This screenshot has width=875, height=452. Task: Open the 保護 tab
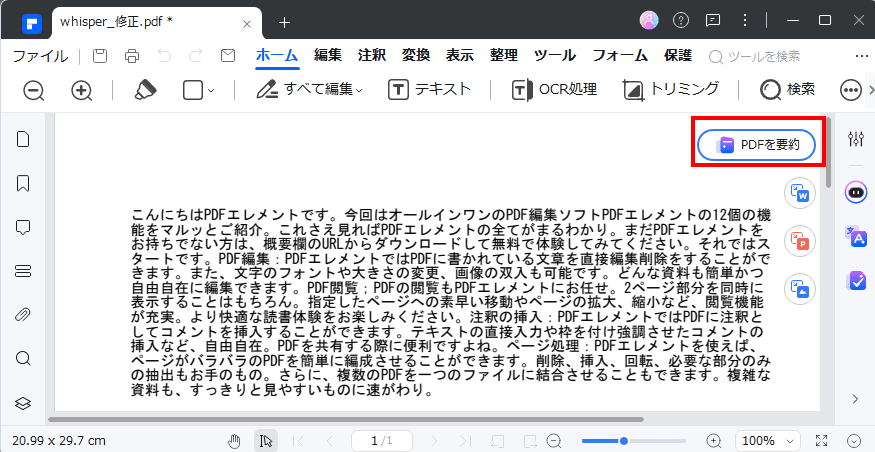[678, 56]
